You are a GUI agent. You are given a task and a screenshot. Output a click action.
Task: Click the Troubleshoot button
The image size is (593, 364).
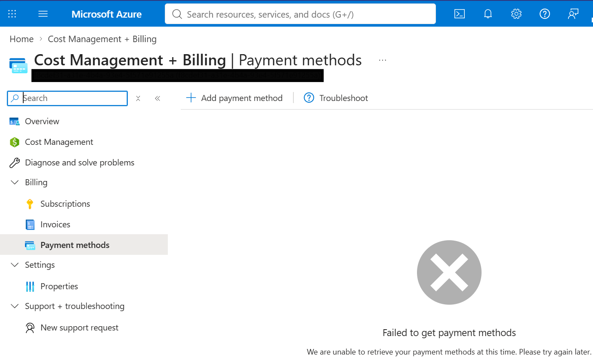(x=336, y=98)
